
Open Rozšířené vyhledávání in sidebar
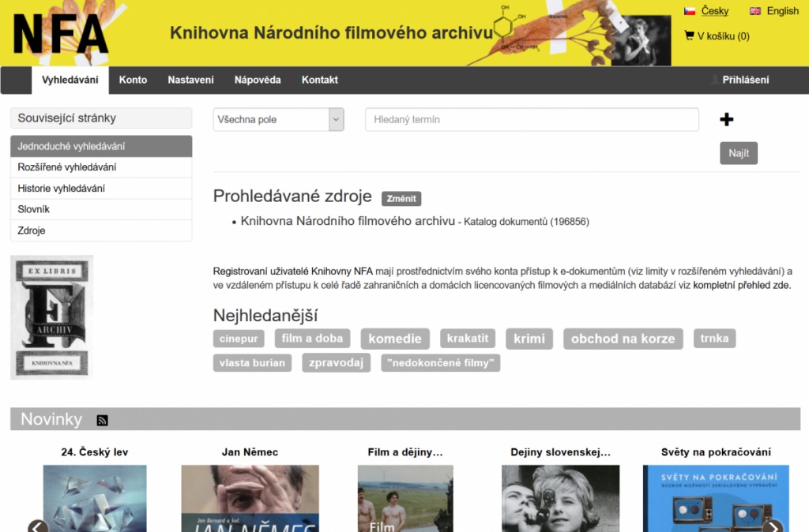[67, 167]
